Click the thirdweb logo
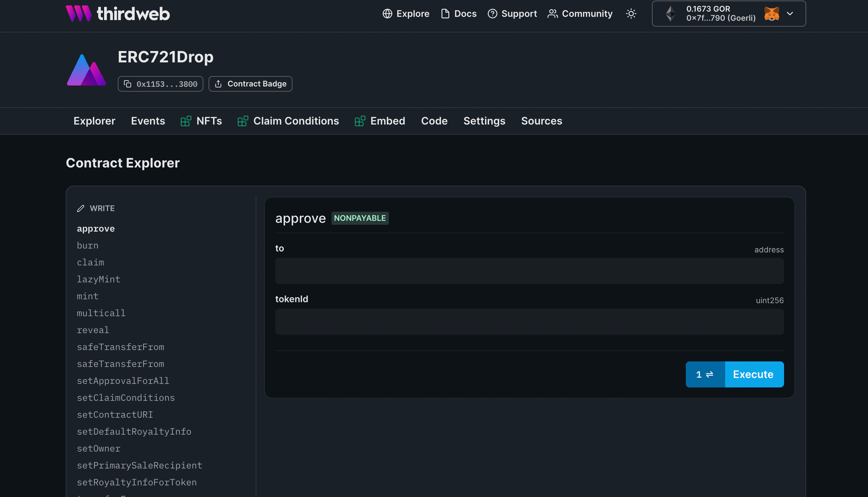 117,13
